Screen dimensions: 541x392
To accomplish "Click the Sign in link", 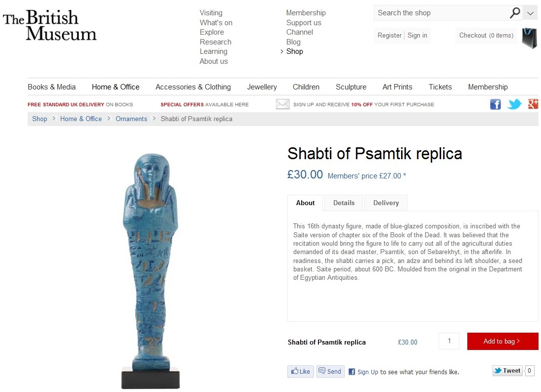I will click(x=417, y=36).
